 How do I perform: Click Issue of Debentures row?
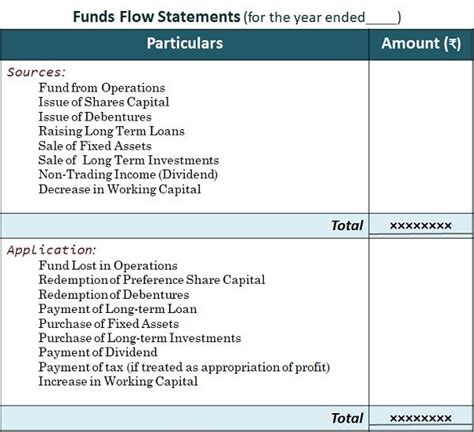(x=95, y=117)
